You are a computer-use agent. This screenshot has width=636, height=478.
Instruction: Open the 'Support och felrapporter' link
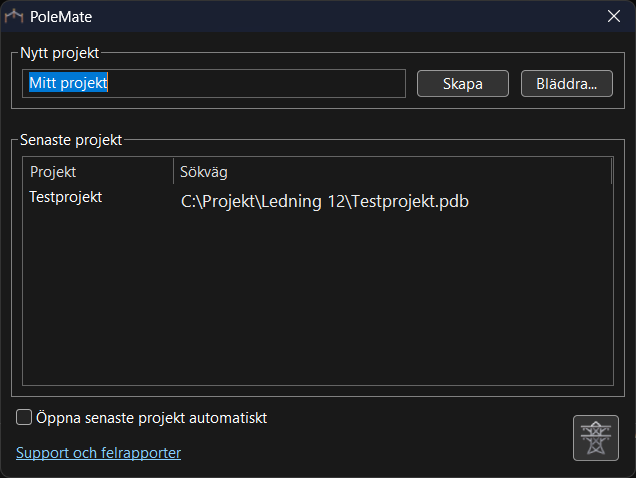[99, 453]
